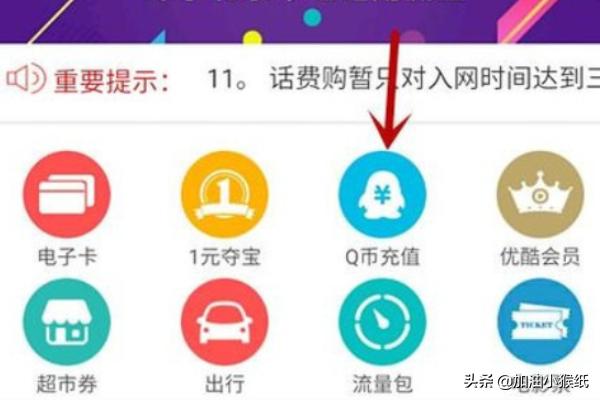Click the 电子卡 text label

coord(67,256)
